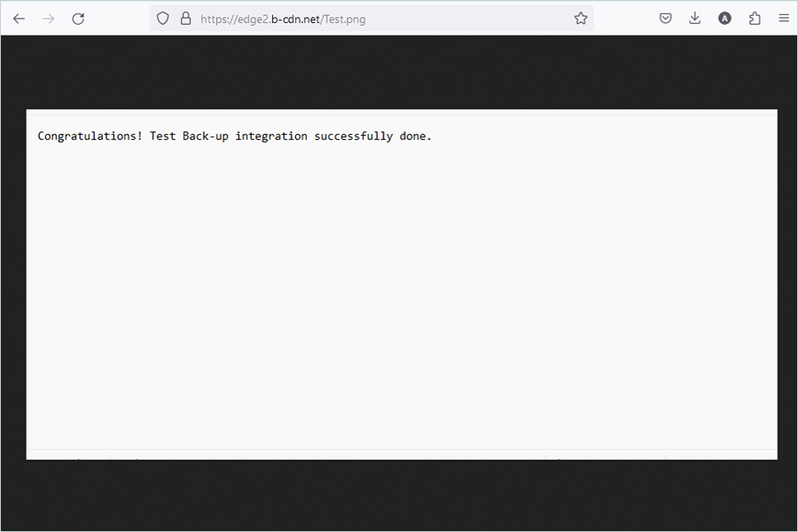The height and width of the screenshot is (532, 798).
Task: View site security padlock info
Action: pyautogui.click(x=186, y=19)
